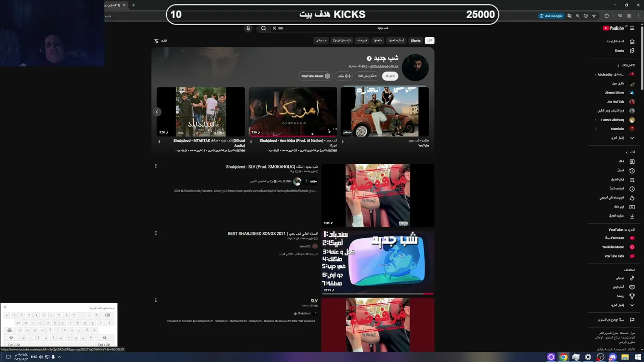This screenshot has width=644, height=362.
Task: Open the Your Videos play icon
Action: pos(632,207)
